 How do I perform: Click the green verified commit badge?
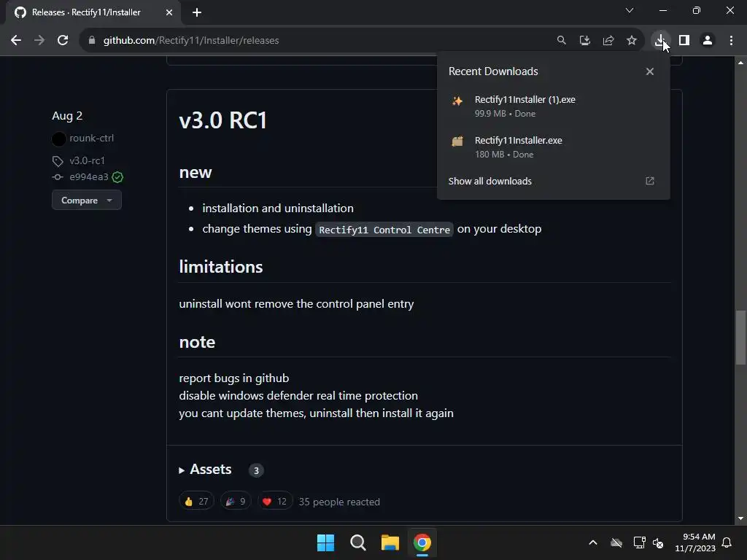tap(117, 177)
